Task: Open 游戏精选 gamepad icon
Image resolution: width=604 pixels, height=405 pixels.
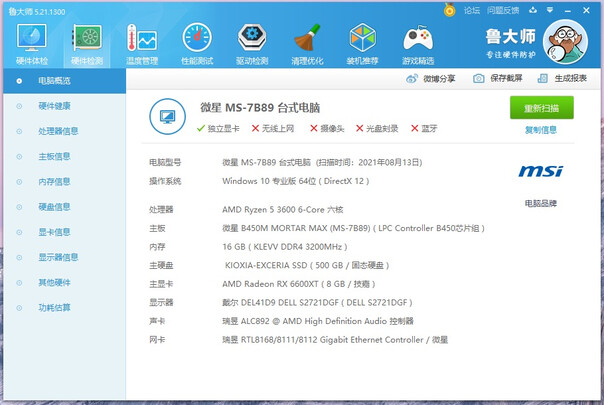Action: coord(417,42)
